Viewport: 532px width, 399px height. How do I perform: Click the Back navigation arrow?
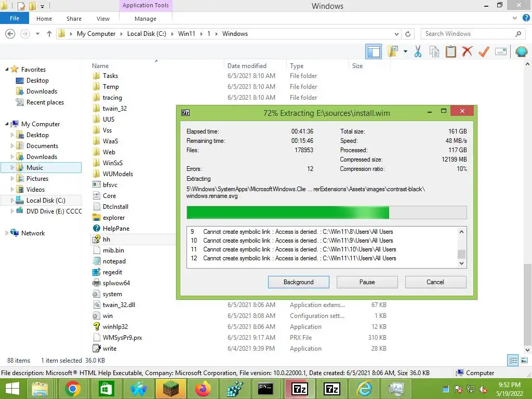[x=10, y=34]
